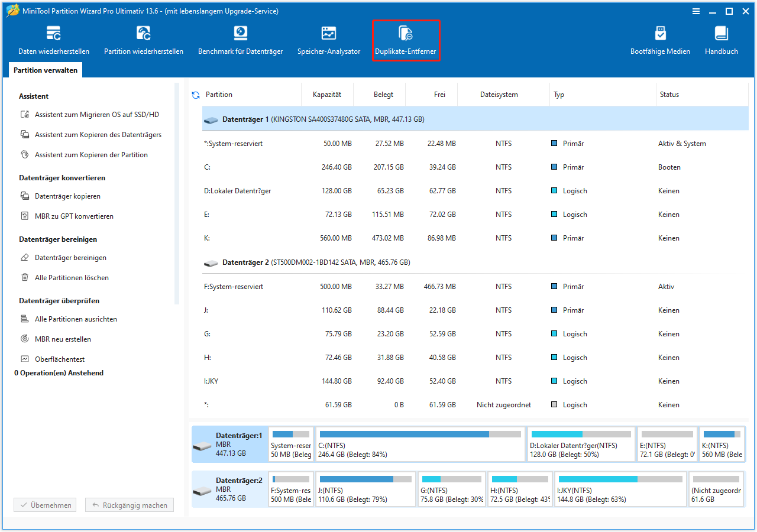This screenshot has height=532, width=757.
Task: Select the J: partition row
Action: pyautogui.click(x=475, y=310)
